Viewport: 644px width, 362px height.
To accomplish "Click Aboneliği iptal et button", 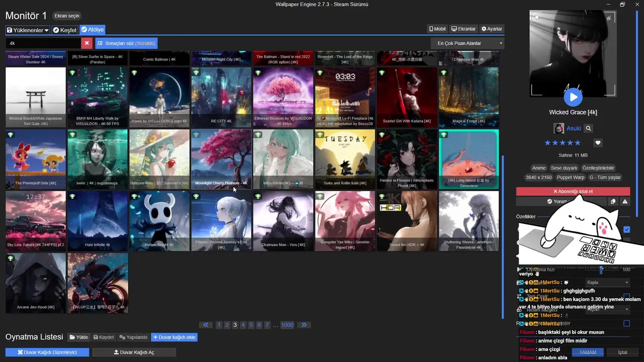I will [573, 192].
